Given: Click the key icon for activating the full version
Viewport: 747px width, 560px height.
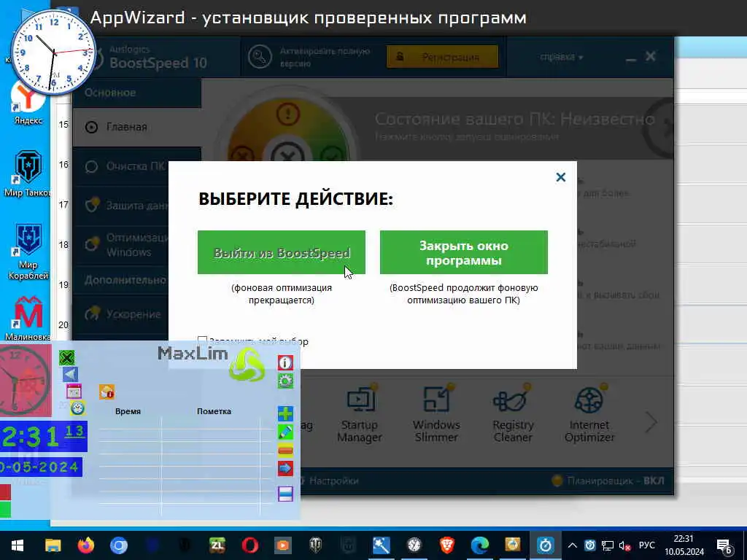Looking at the screenshot, I should pyautogui.click(x=260, y=57).
